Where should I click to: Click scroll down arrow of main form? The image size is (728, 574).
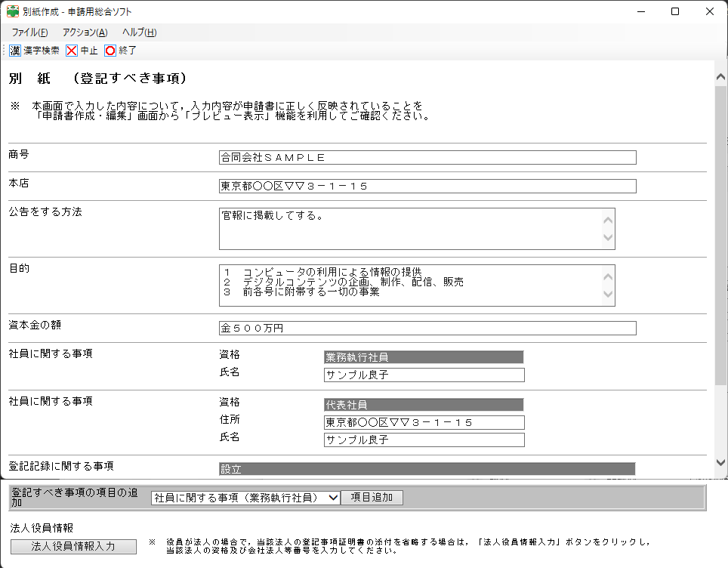tap(721, 462)
